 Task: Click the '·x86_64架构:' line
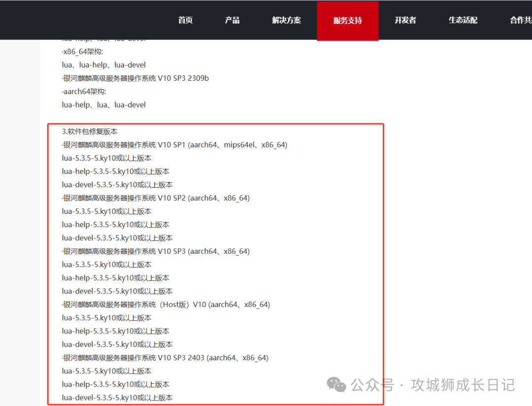click(x=82, y=52)
